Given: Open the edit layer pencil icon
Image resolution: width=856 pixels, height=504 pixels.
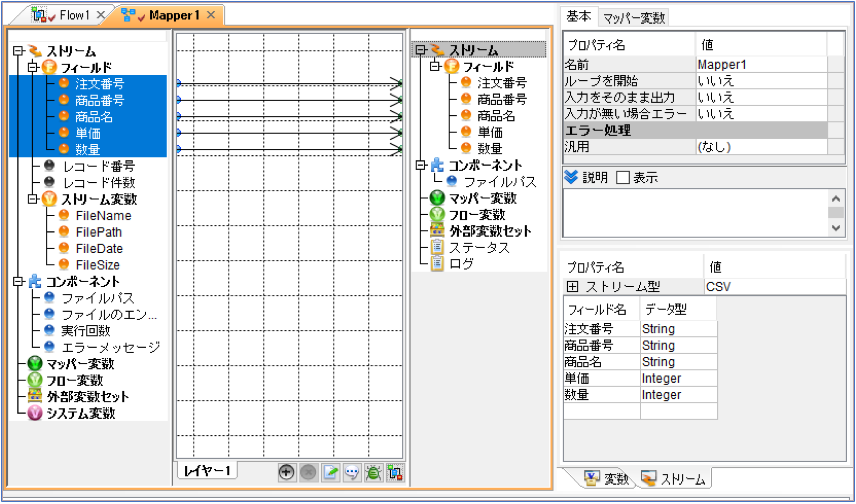Looking at the screenshot, I should pyautogui.click(x=331, y=472).
